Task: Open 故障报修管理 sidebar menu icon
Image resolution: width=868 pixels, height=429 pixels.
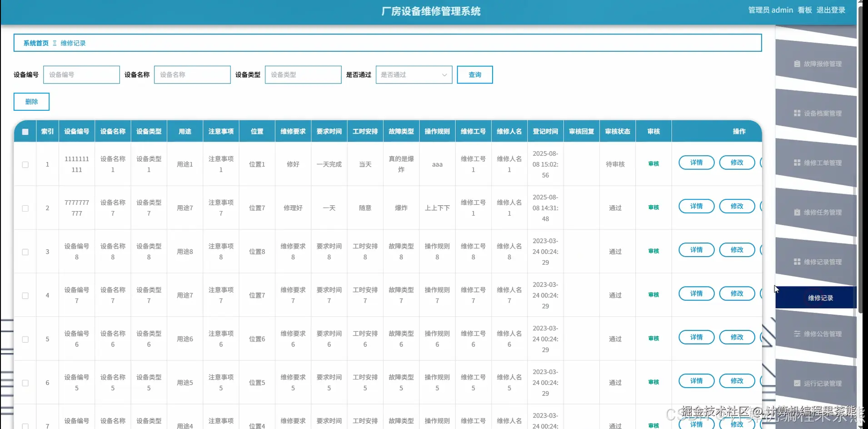Action: [x=797, y=64]
